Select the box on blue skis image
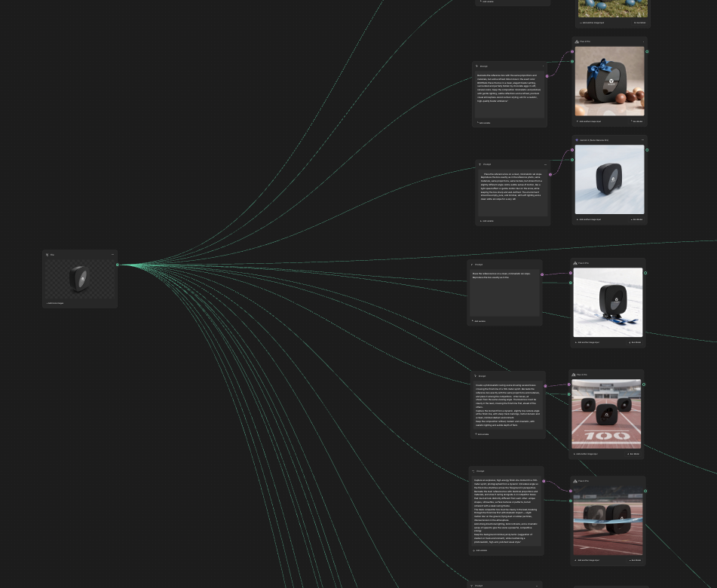Screen dimensions: 717x588 [x=608, y=302]
